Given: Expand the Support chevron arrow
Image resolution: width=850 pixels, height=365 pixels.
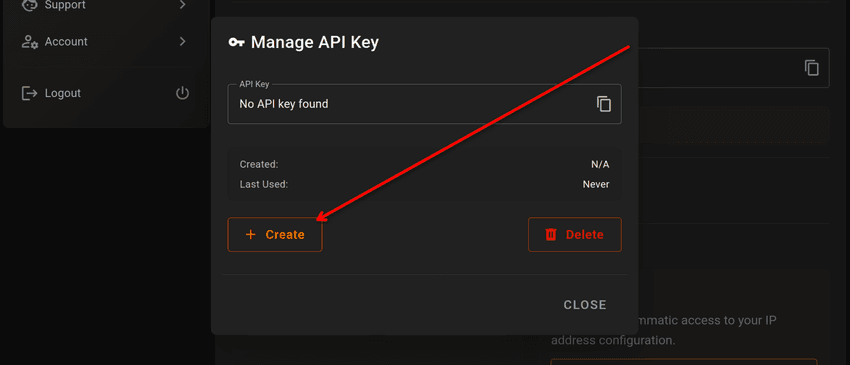Looking at the screenshot, I should click(x=183, y=5).
